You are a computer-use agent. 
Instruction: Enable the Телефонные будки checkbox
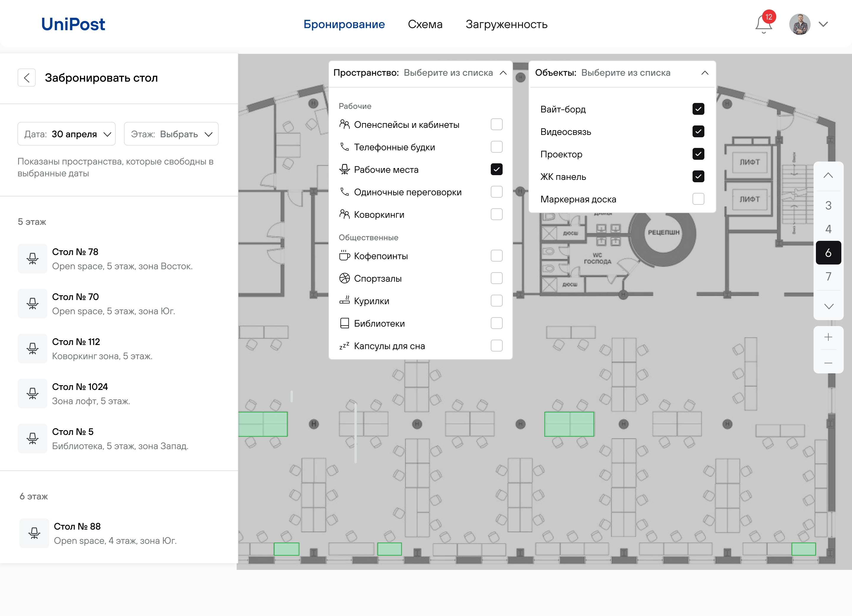(x=496, y=147)
